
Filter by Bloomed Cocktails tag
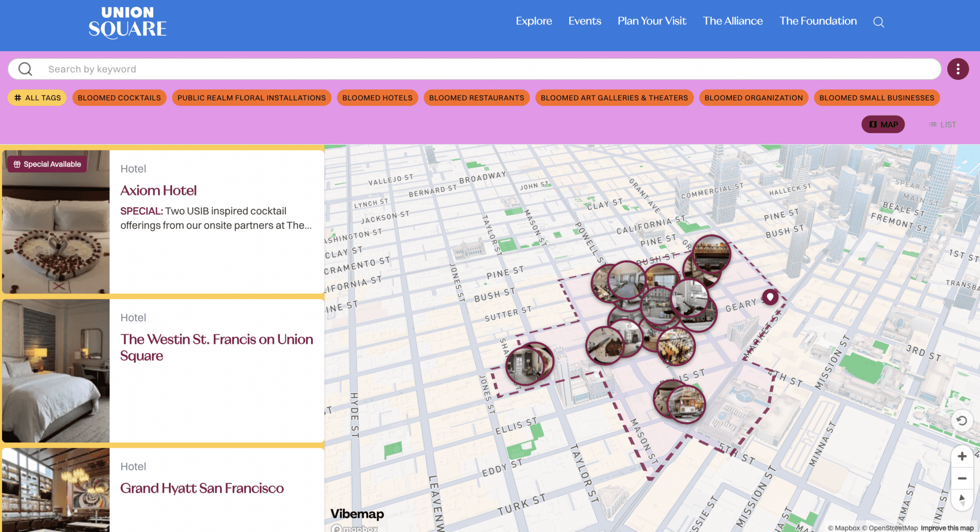[119, 97]
